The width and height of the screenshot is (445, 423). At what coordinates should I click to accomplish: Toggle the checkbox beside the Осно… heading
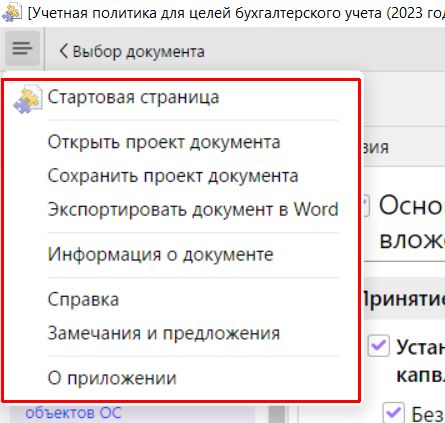click(366, 205)
